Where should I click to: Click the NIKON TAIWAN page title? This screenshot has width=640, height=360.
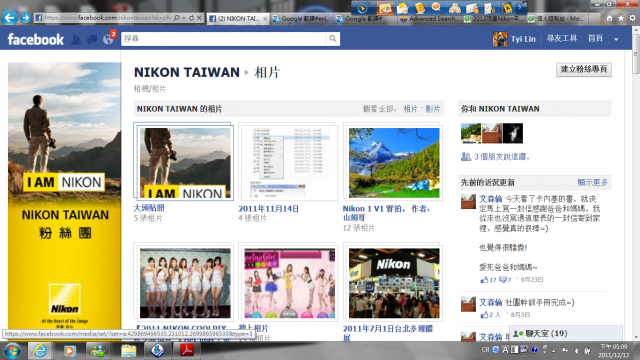(187, 72)
